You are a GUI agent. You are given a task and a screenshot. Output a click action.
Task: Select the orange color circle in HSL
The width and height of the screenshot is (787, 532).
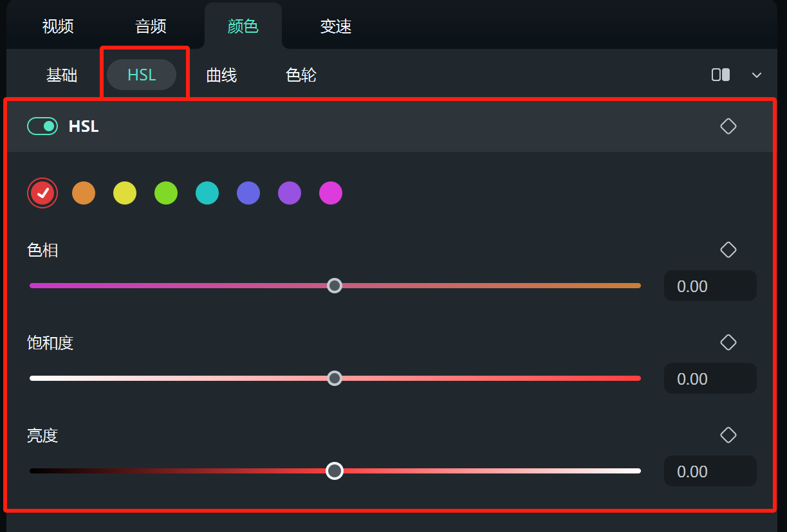pos(83,192)
